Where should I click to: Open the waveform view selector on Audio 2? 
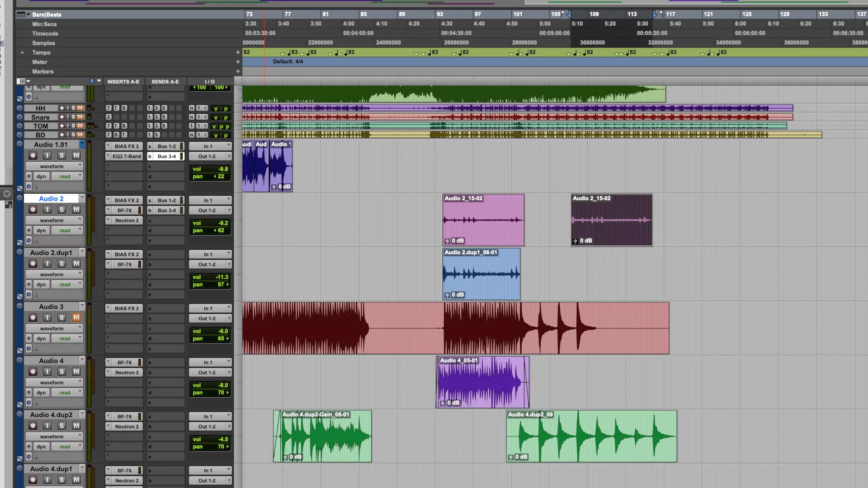(x=54, y=221)
